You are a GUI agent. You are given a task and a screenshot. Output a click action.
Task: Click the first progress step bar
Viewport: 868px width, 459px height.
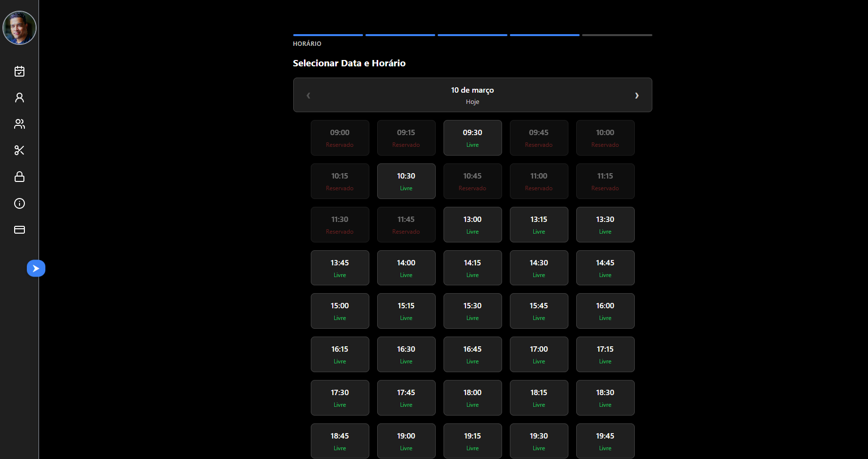(328, 35)
